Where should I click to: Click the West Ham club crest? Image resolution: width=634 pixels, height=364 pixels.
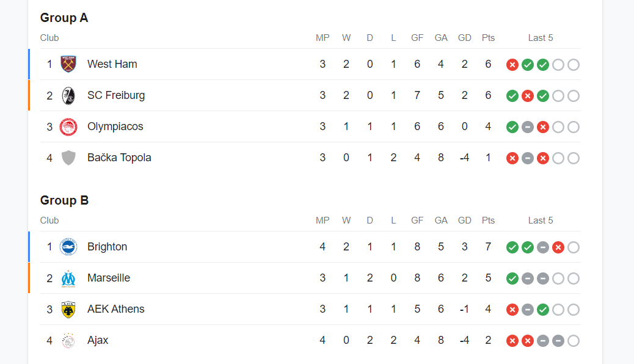(68, 64)
